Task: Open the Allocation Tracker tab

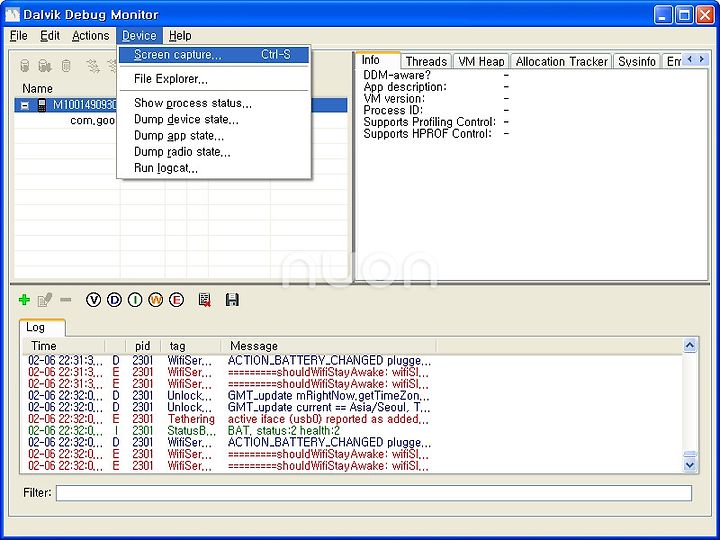Action: click(561, 61)
